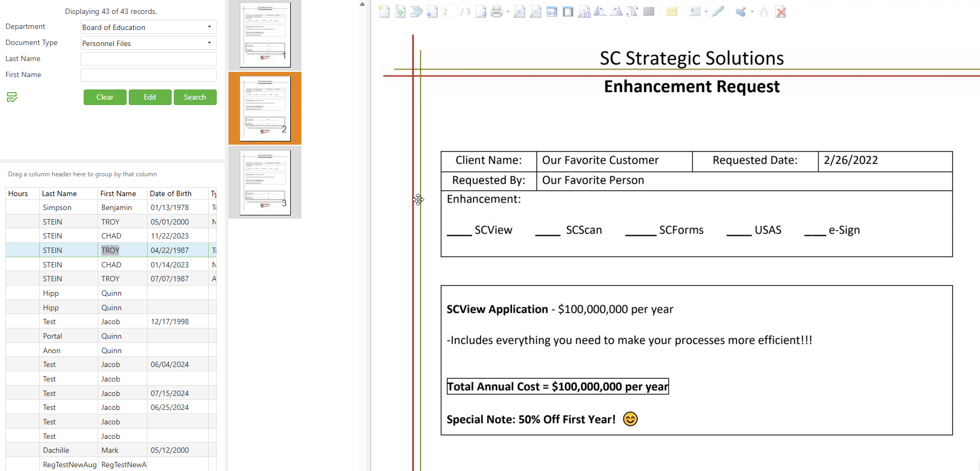
Task: Click the rotate left icon
Action: [600, 11]
